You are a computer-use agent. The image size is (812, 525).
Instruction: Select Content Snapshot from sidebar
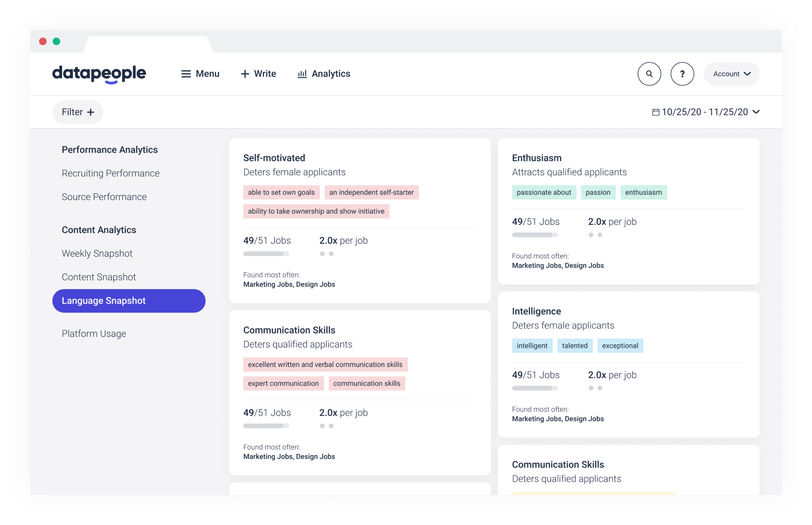click(99, 276)
